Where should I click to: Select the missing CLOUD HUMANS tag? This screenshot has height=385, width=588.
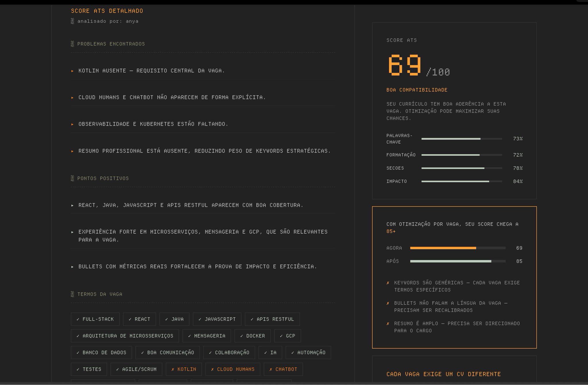click(x=233, y=369)
